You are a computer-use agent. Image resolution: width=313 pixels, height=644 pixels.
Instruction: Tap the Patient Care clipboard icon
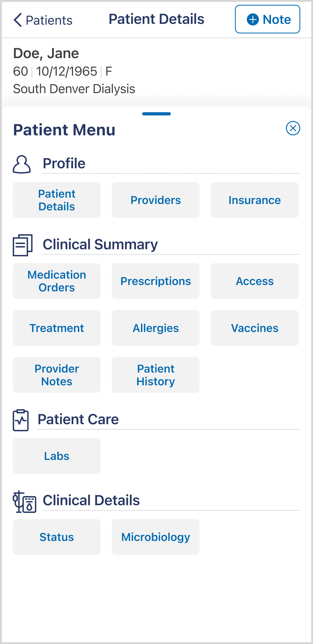[x=21, y=420]
